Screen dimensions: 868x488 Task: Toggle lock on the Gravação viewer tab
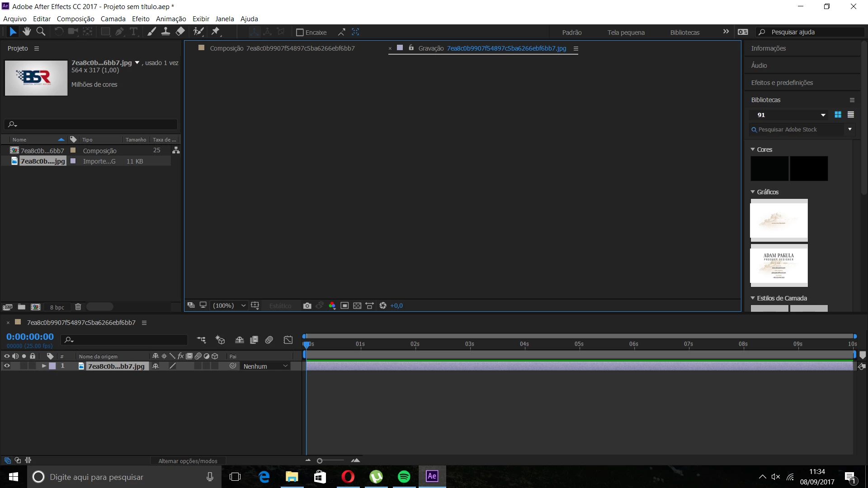click(x=411, y=48)
